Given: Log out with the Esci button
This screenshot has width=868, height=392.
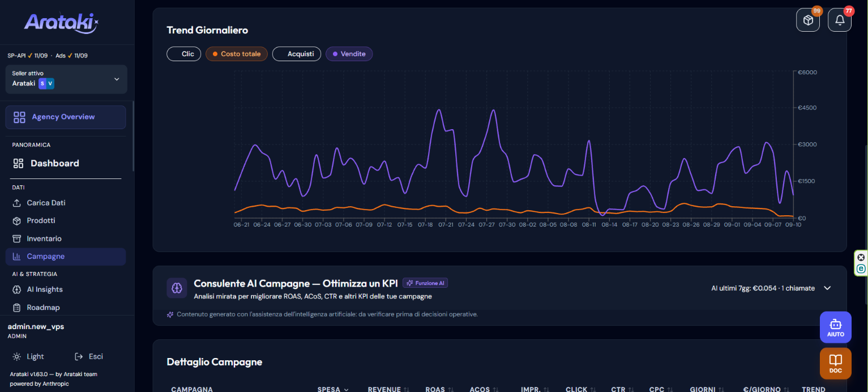Looking at the screenshot, I should click(89, 356).
